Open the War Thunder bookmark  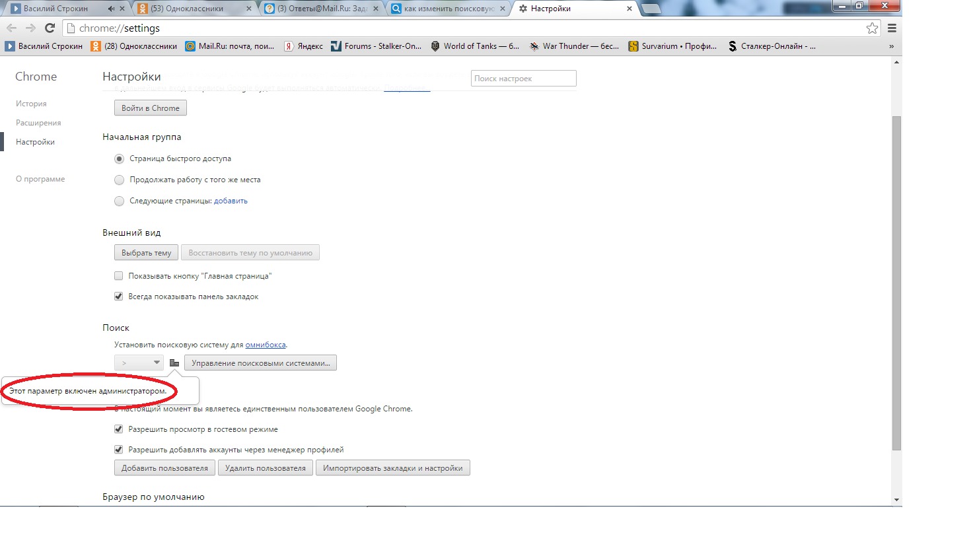tap(574, 46)
